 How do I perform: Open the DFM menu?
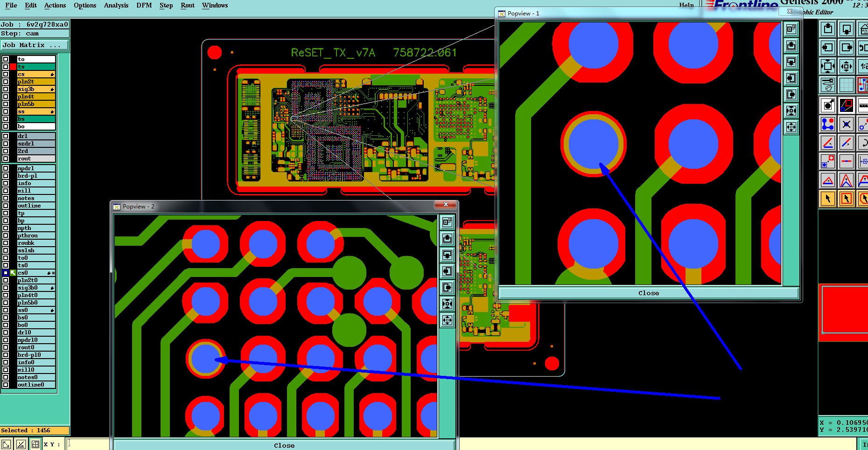pos(144,5)
